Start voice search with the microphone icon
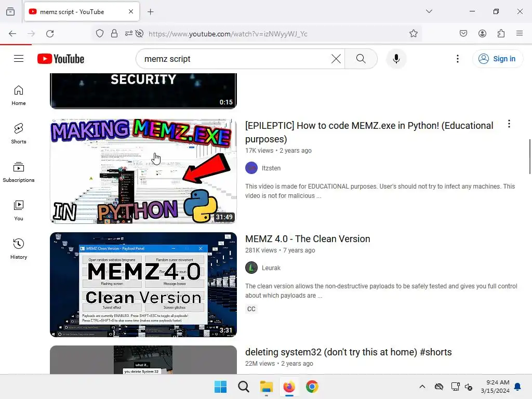 coord(396,59)
